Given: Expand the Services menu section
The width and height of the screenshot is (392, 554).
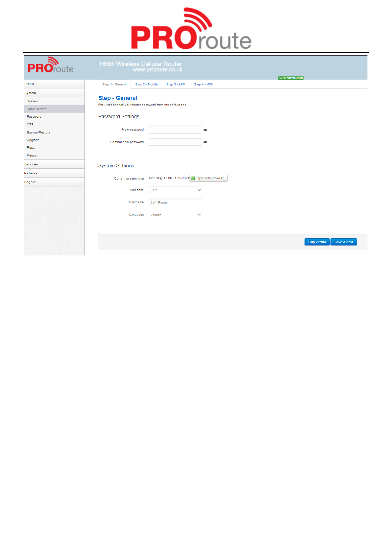Looking at the screenshot, I should pos(54,164).
